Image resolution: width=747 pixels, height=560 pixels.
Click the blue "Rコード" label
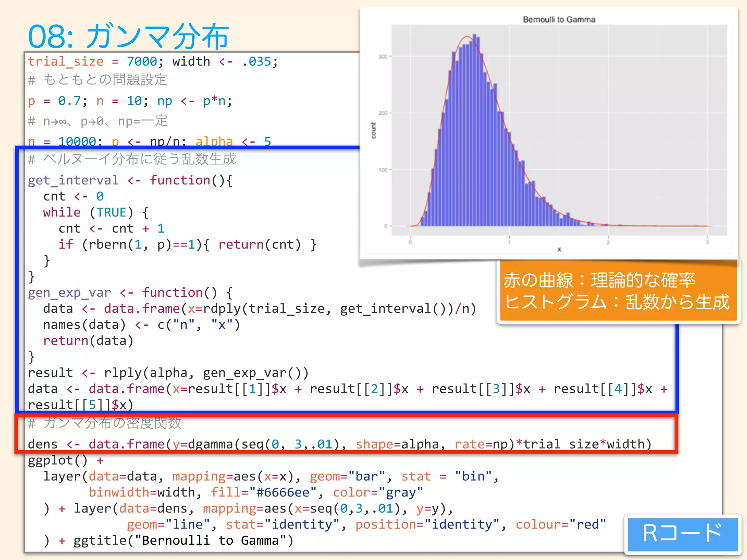click(x=682, y=534)
